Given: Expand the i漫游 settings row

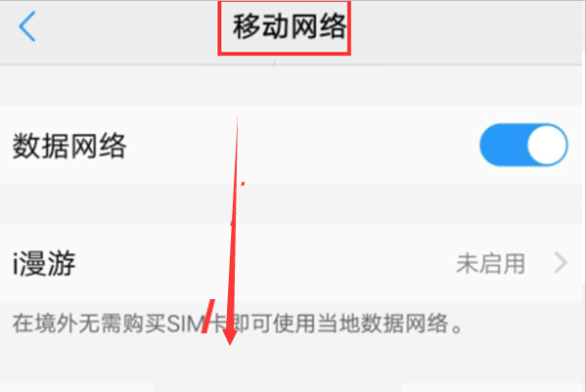Looking at the screenshot, I should pos(292,263).
